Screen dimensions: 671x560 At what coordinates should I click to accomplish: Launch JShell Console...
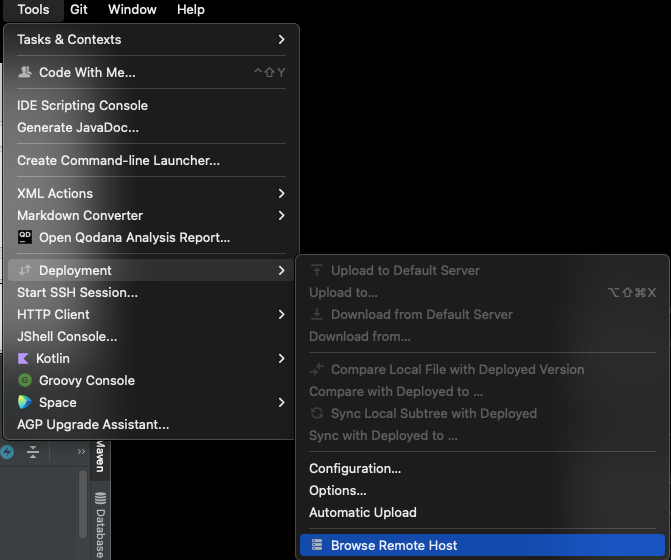tap(151, 336)
